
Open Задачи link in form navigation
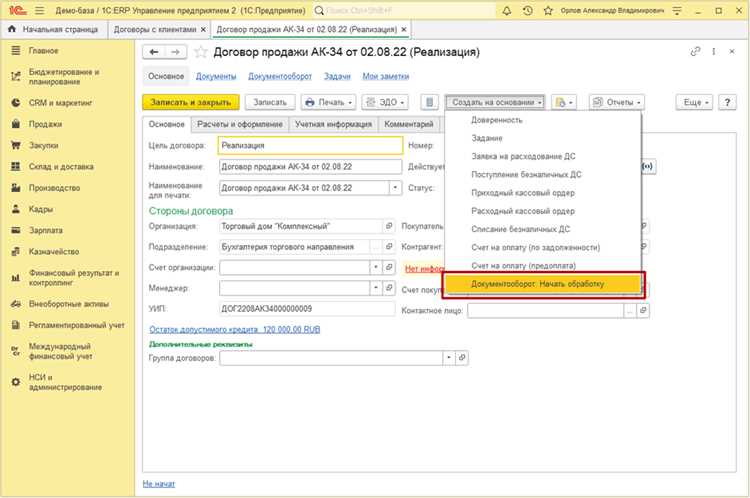tap(337, 76)
